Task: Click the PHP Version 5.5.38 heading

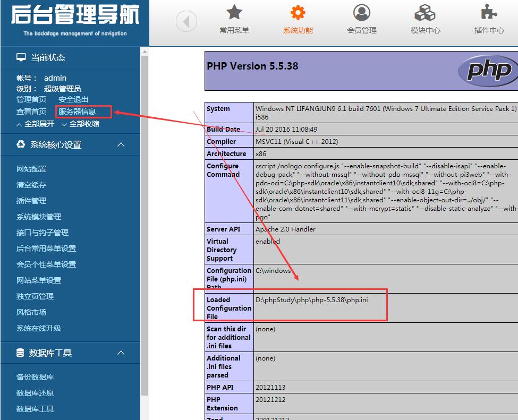Action: tap(252, 66)
